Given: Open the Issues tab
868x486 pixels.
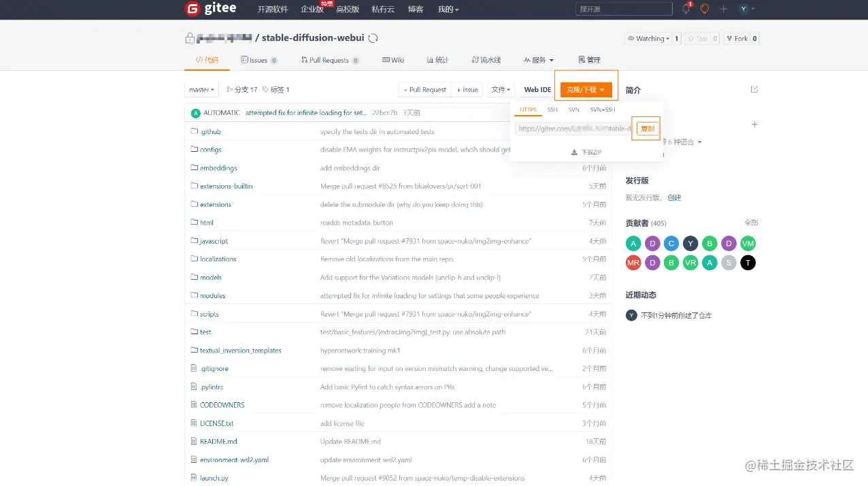Looking at the screenshot, I should [258, 60].
